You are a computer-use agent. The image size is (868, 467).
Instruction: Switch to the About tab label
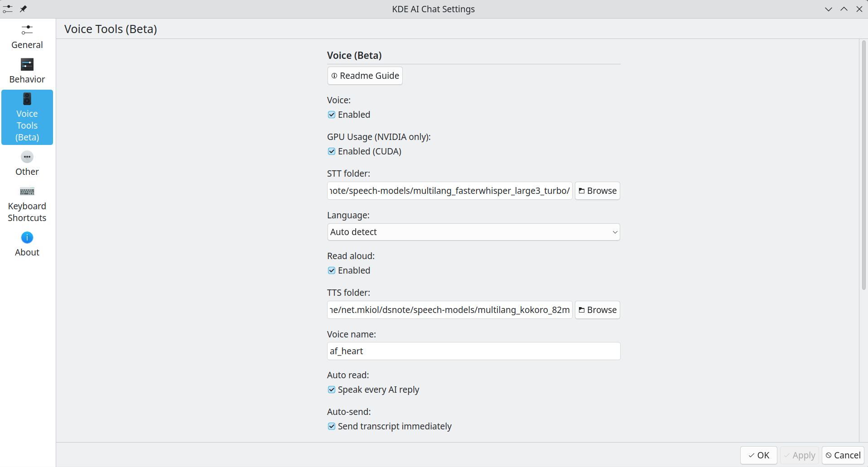pos(27,252)
